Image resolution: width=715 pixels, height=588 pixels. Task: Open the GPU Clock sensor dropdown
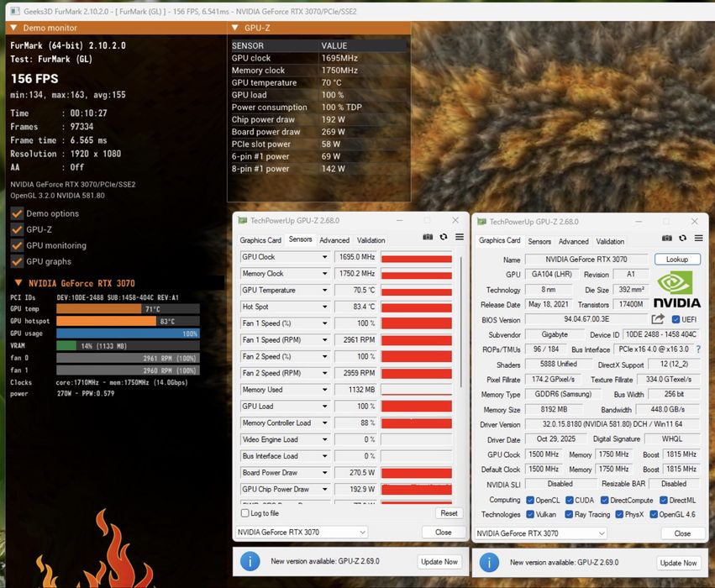tap(324, 257)
